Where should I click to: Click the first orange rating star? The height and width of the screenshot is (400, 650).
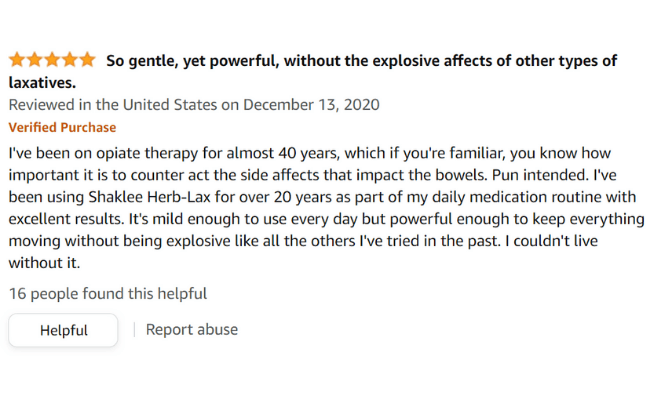tap(17, 60)
